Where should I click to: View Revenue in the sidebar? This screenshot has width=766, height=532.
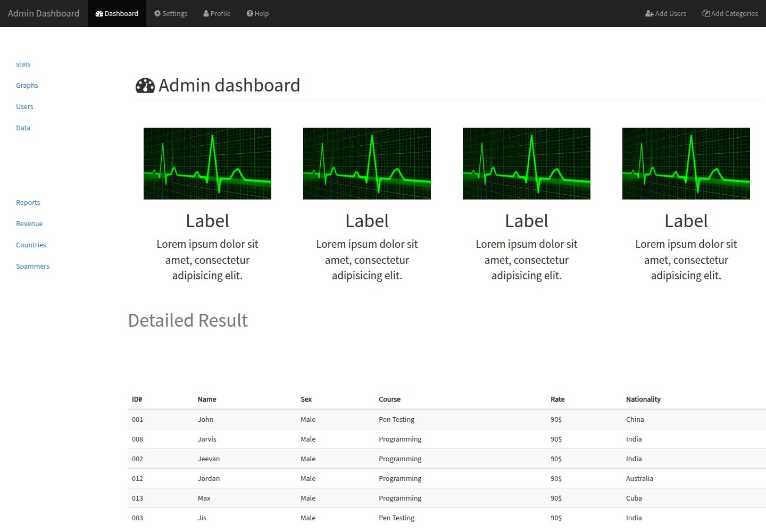click(x=29, y=223)
